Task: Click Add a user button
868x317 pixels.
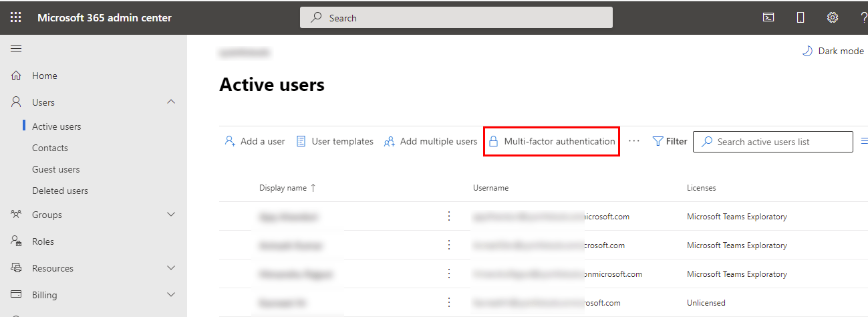Action: [255, 141]
